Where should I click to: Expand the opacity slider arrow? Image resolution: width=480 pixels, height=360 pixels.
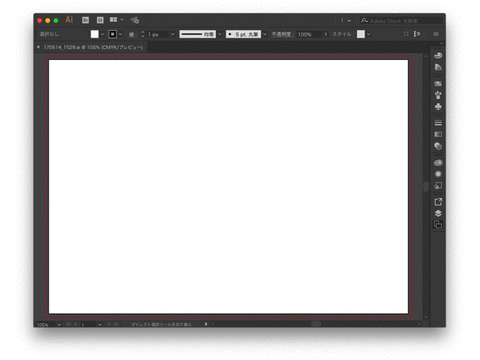(x=326, y=34)
